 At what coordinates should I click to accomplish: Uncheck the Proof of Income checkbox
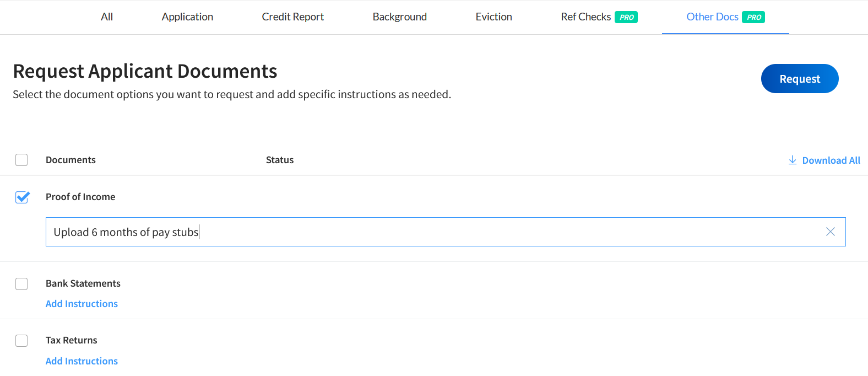pos(22,197)
